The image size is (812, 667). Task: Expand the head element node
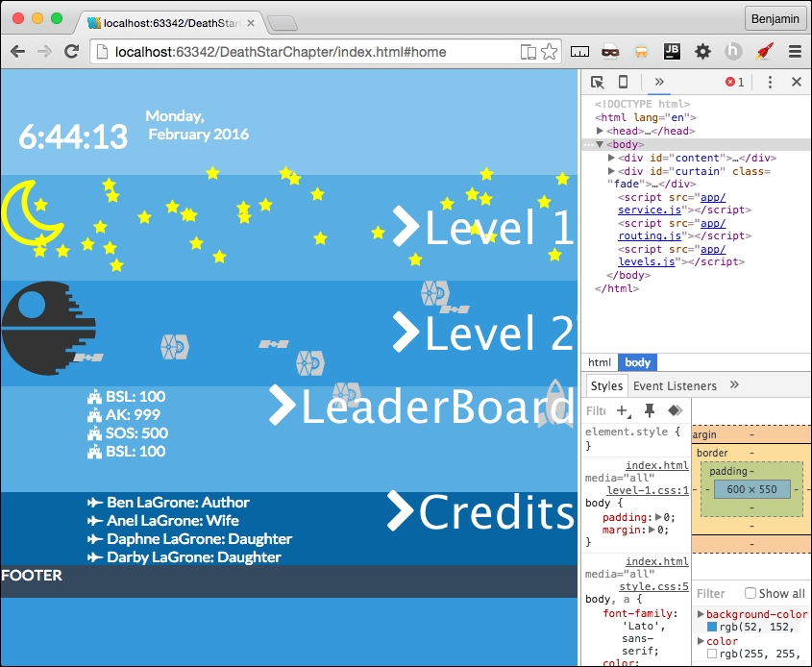601,131
